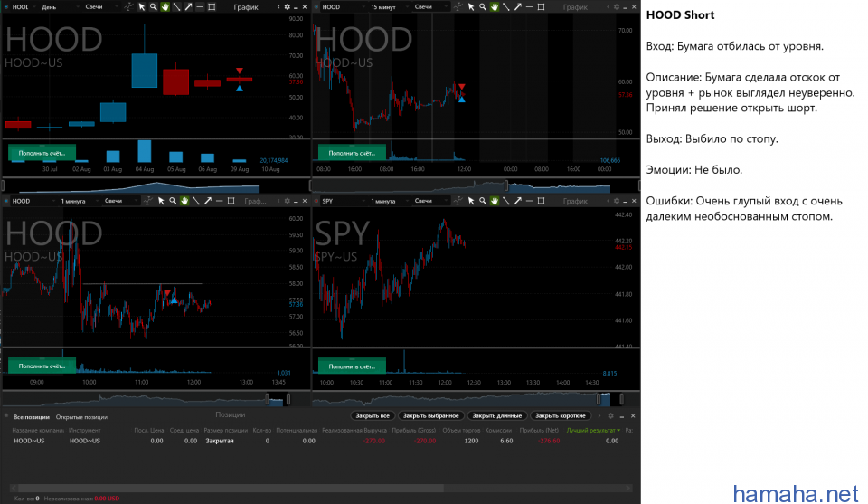The width and height of the screenshot is (868, 504).
Task: Click Закрыть короткие button
Action: pos(561,416)
